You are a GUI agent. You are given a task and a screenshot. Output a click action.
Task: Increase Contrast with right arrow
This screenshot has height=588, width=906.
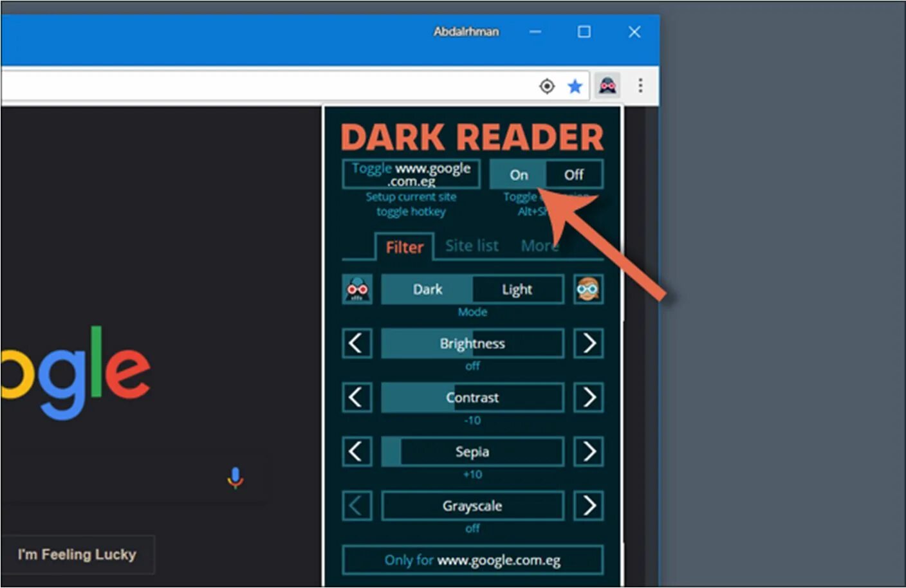(x=588, y=398)
